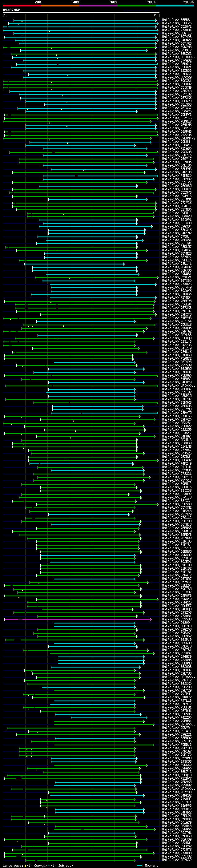Select the UniRef100_Q304Y5 label
197x868 pixels.
click(176, 111)
